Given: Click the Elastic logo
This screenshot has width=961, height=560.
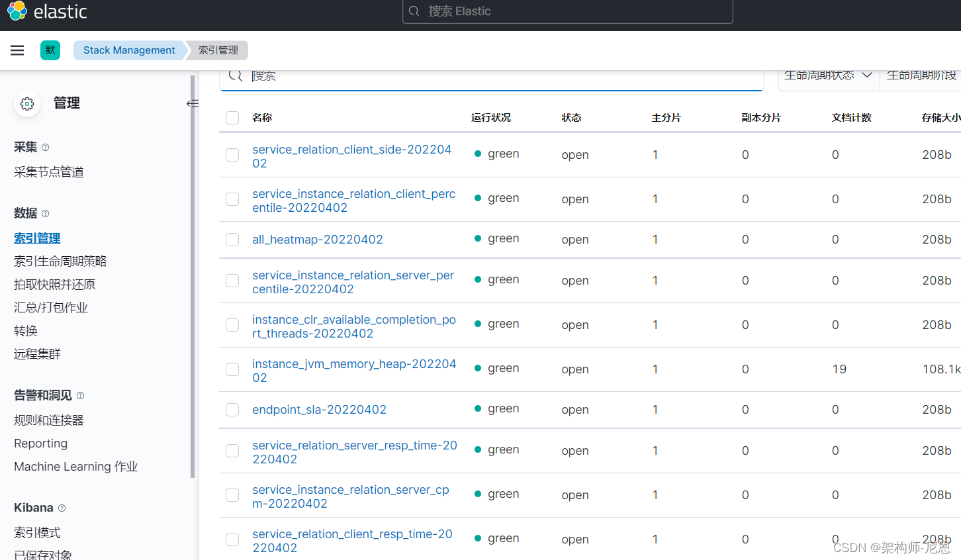Looking at the screenshot, I should tap(47, 11).
